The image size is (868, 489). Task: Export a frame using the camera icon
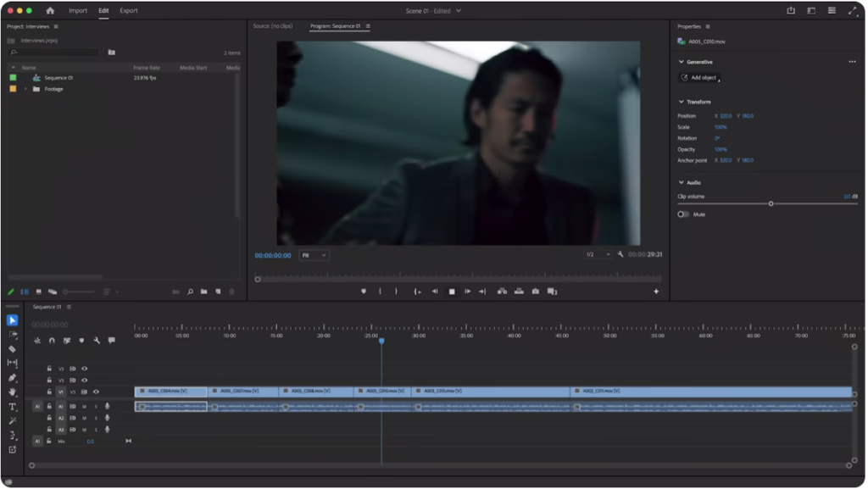tap(536, 291)
